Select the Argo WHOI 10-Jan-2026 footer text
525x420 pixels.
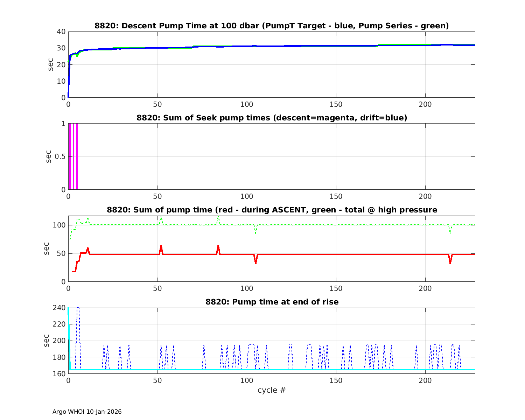(x=87, y=412)
